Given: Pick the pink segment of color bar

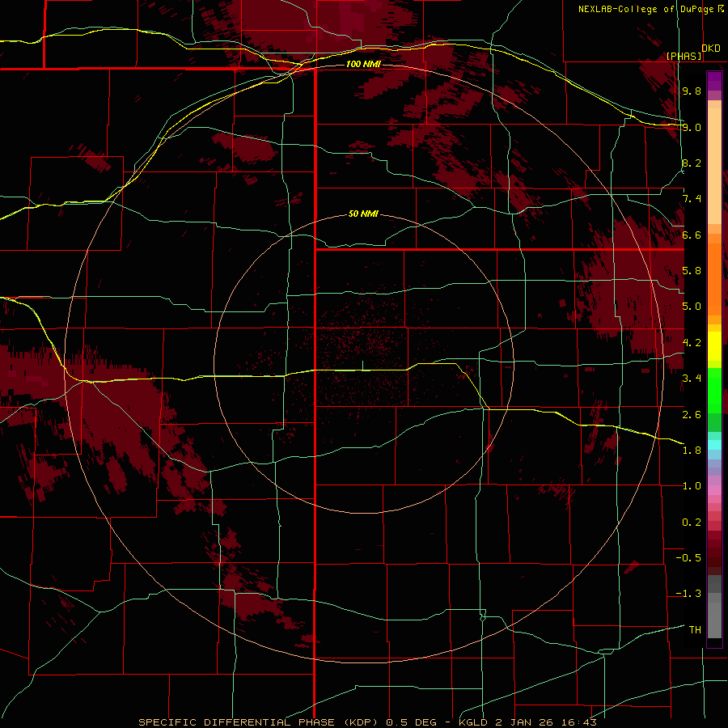Looking at the screenshot, I should coord(714,490).
